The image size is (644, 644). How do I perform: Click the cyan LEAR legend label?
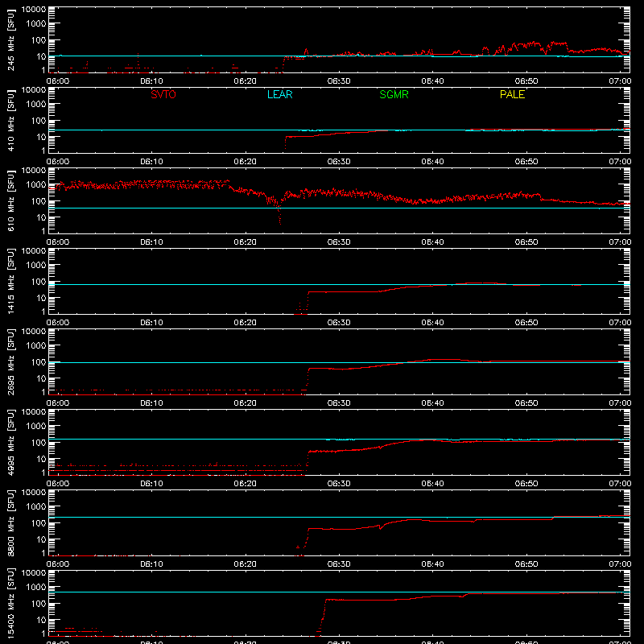[279, 94]
